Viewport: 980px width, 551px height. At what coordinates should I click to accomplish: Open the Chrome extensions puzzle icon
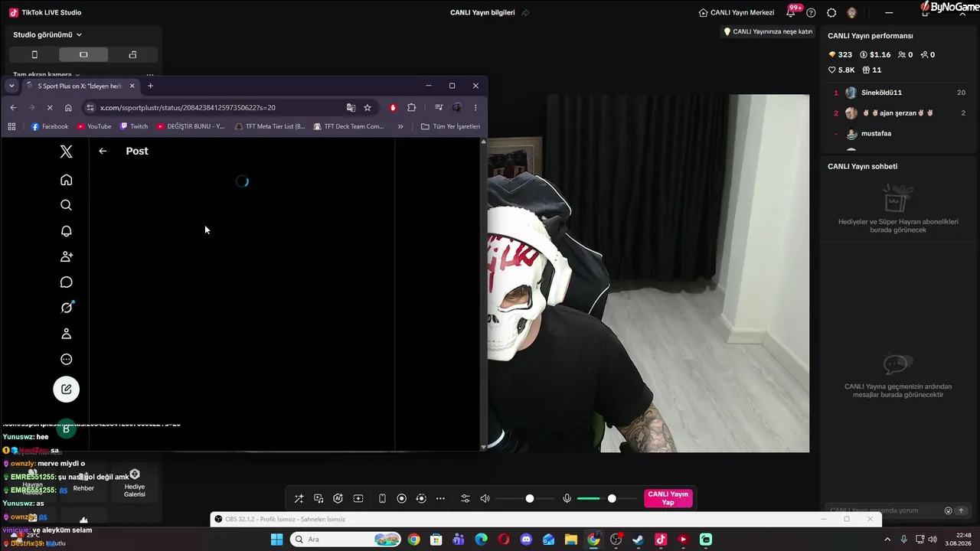[412, 108]
